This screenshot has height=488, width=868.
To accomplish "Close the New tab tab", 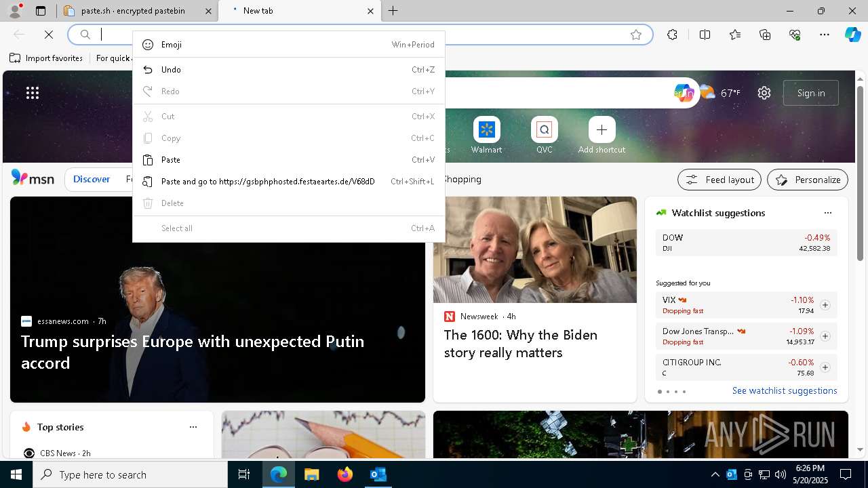I will 370,11.
